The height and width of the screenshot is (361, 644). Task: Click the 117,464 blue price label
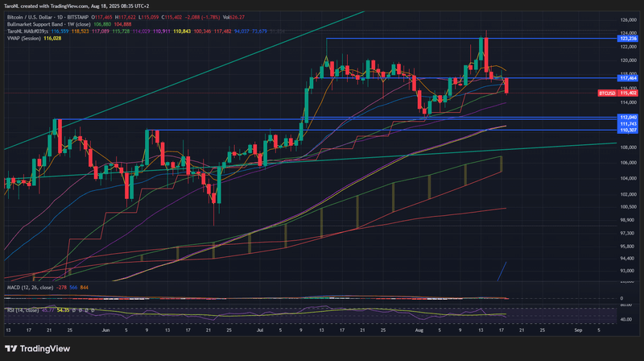point(628,78)
